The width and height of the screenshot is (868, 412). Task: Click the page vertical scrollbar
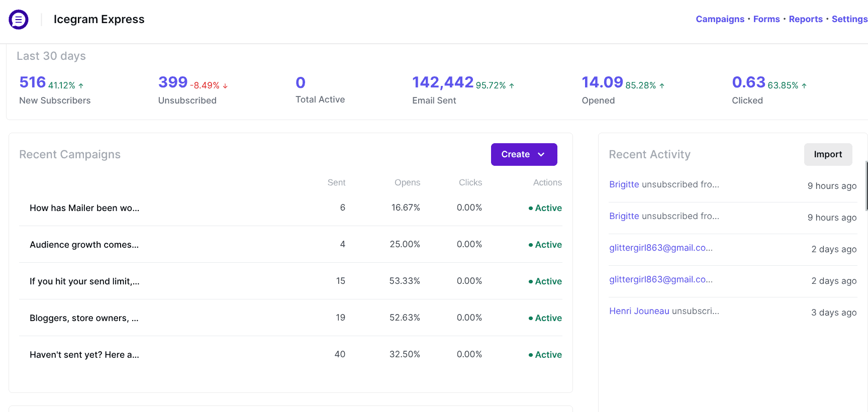pos(866,186)
